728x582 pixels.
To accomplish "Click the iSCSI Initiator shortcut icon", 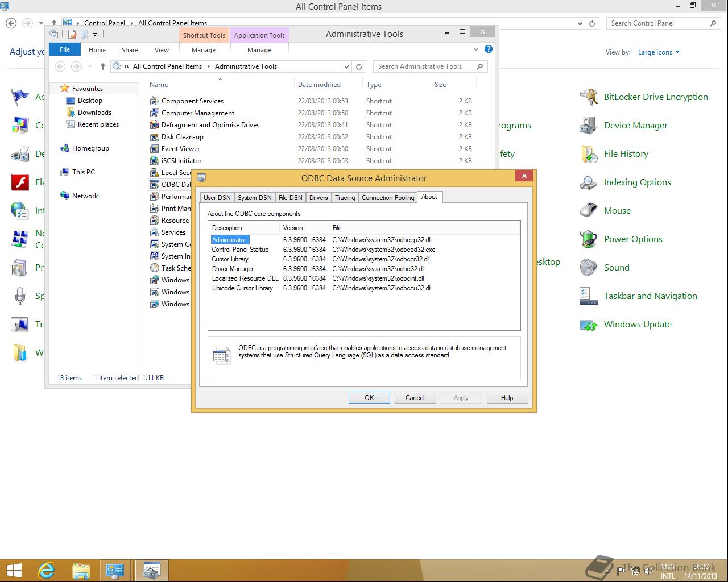I will [x=154, y=161].
